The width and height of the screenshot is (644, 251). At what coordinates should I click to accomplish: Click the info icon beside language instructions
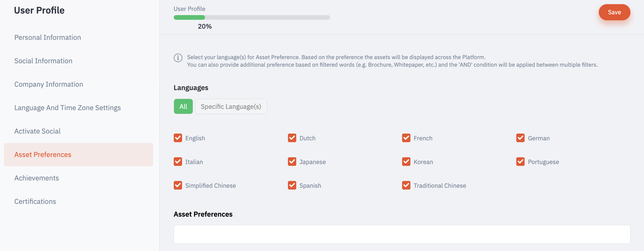click(x=178, y=58)
